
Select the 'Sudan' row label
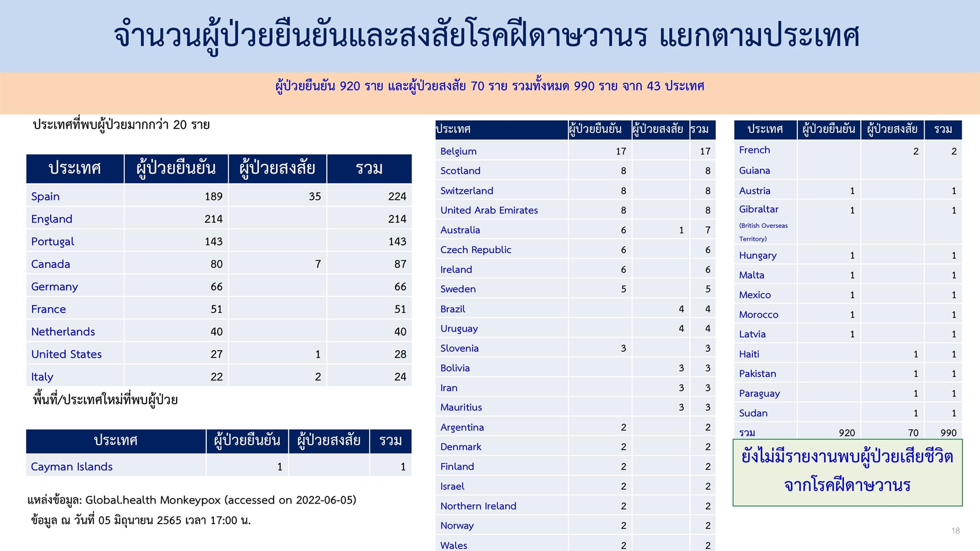click(753, 413)
